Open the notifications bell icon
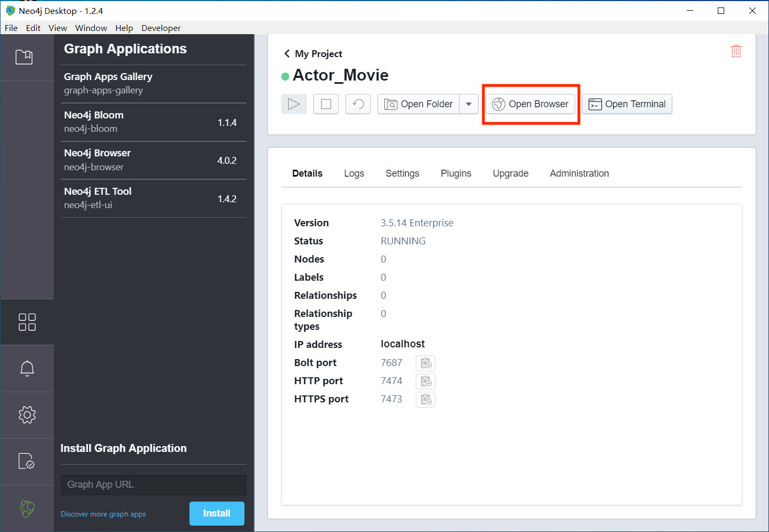 point(27,368)
